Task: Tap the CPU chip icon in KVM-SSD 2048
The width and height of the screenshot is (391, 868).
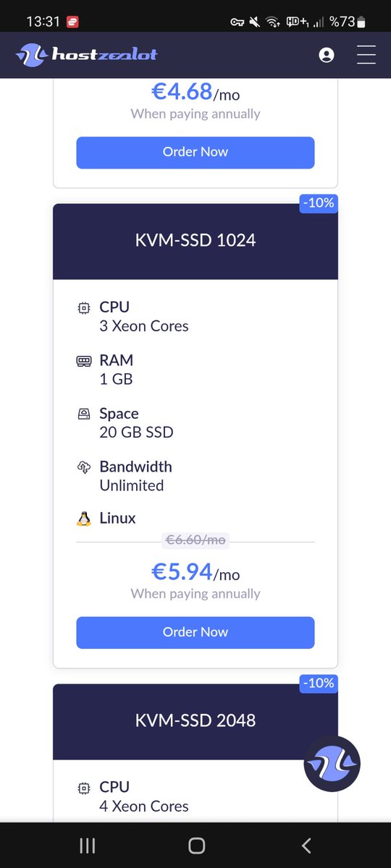Action: (84, 788)
